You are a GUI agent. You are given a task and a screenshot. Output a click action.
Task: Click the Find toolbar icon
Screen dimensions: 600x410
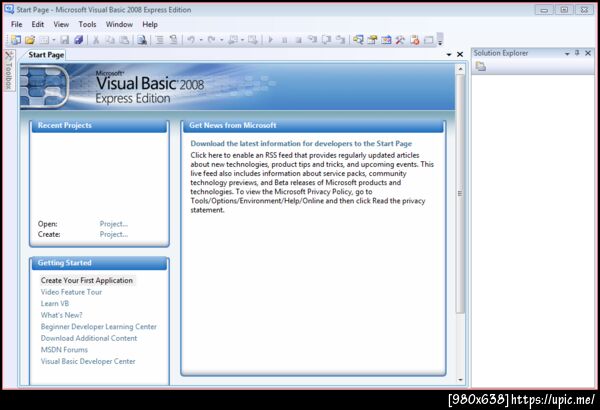point(142,39)
